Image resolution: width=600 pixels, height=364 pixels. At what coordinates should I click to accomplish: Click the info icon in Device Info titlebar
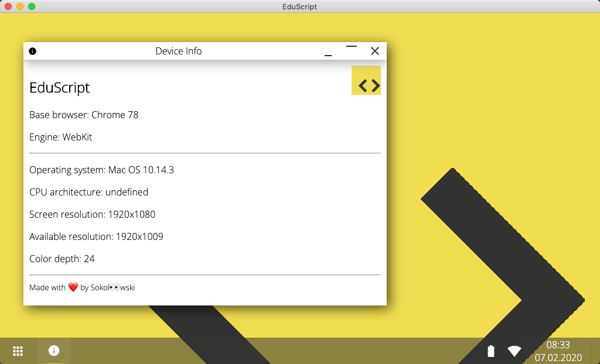tap(33, 51)
